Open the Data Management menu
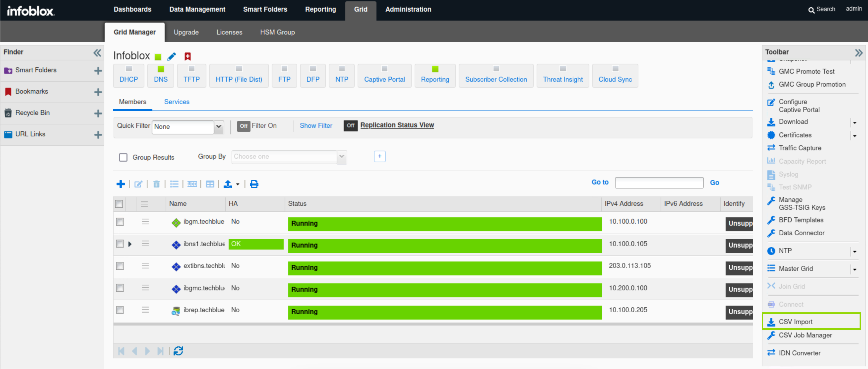The height and width of the screenshot is (369, 868). pos(197,9)
